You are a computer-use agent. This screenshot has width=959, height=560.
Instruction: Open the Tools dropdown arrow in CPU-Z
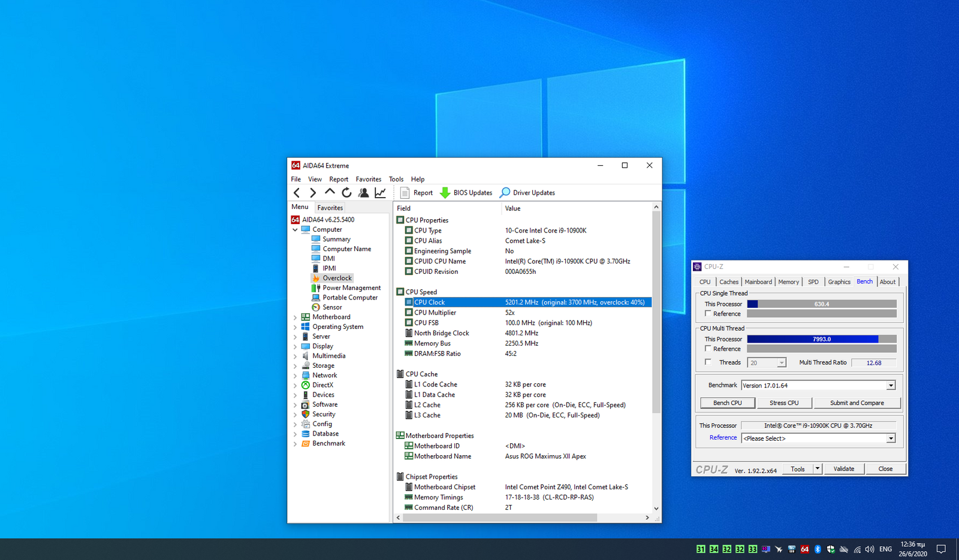(x=817, y=469)
